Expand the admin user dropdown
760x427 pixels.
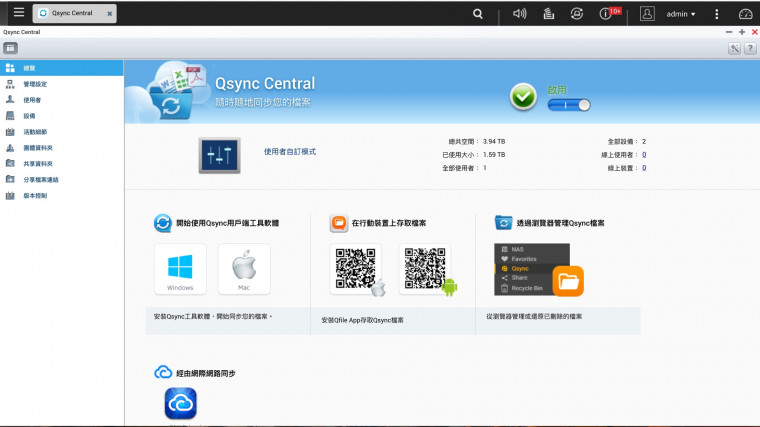point(694,14)
